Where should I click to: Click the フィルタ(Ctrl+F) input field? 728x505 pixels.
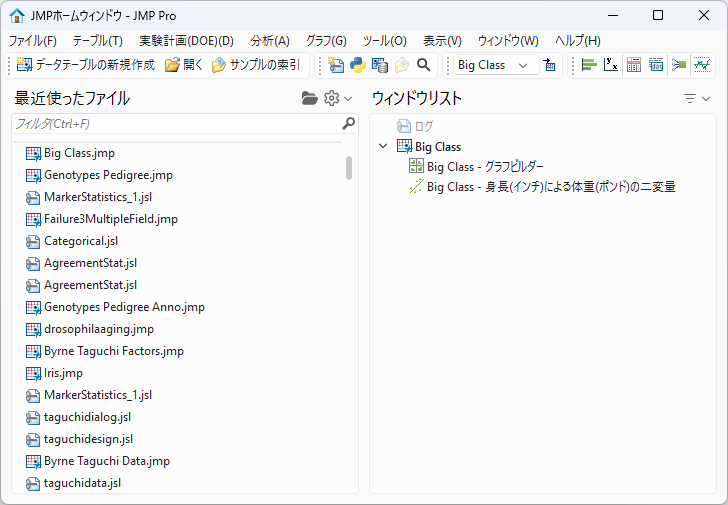tap(185, 123)
